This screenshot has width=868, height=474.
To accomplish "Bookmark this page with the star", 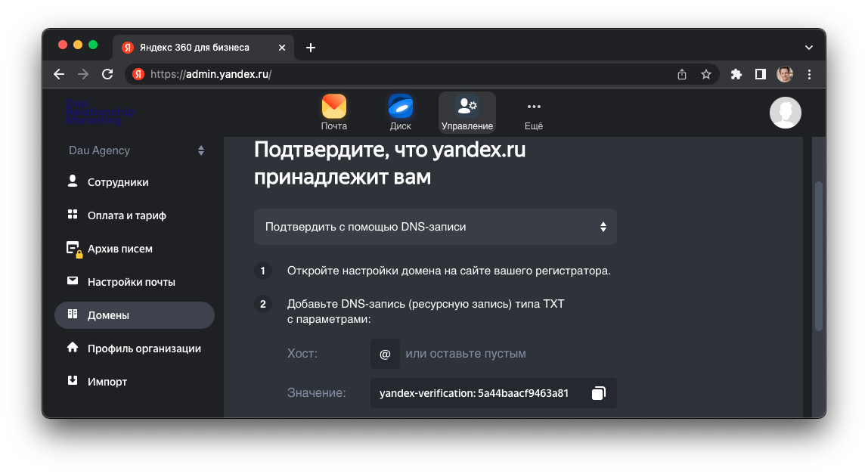I will point(705,74).
